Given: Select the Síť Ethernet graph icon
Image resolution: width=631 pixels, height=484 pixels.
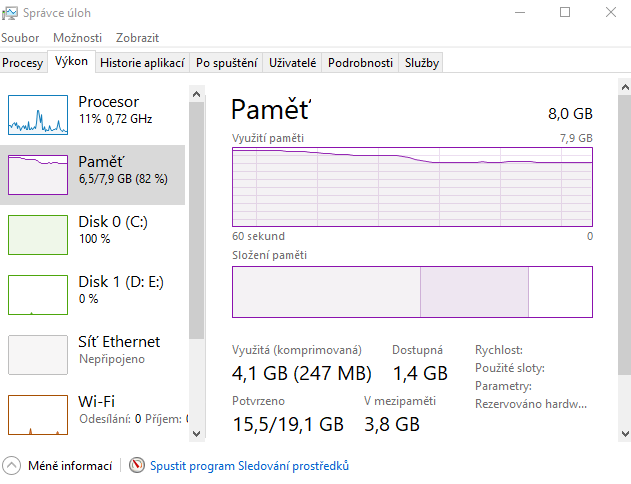Looking at the screenshot, I should (37, 355).
